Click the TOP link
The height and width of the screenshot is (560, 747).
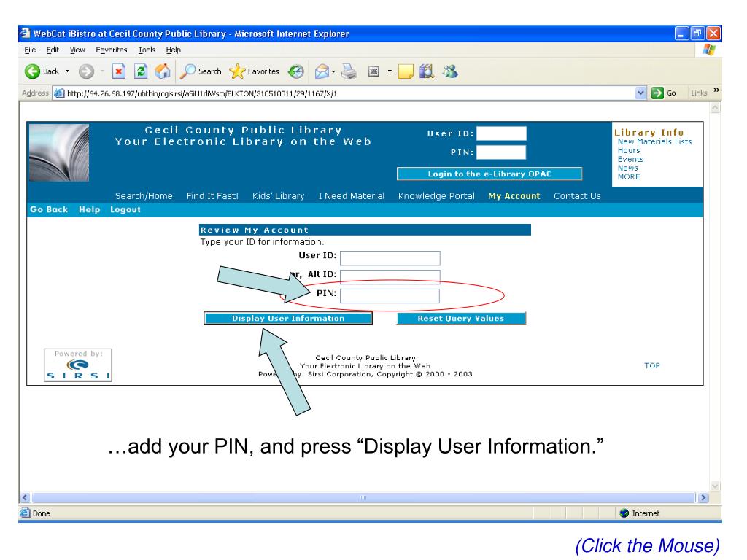pos(651,365)
